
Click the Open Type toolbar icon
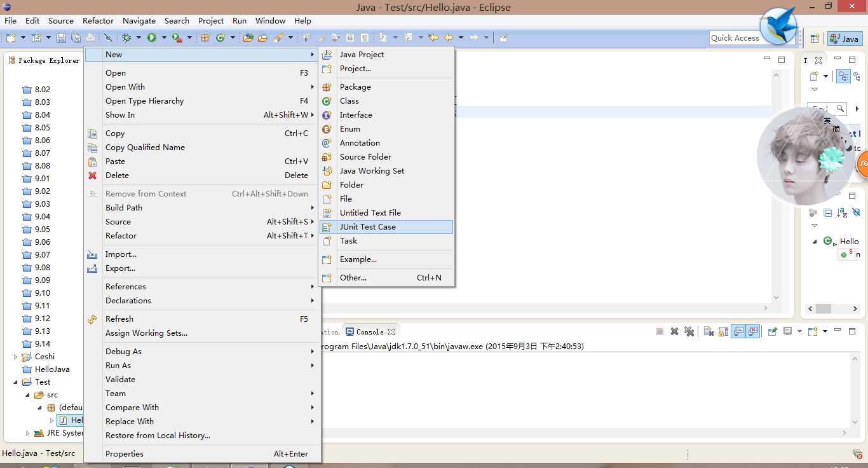click(248, 38)
